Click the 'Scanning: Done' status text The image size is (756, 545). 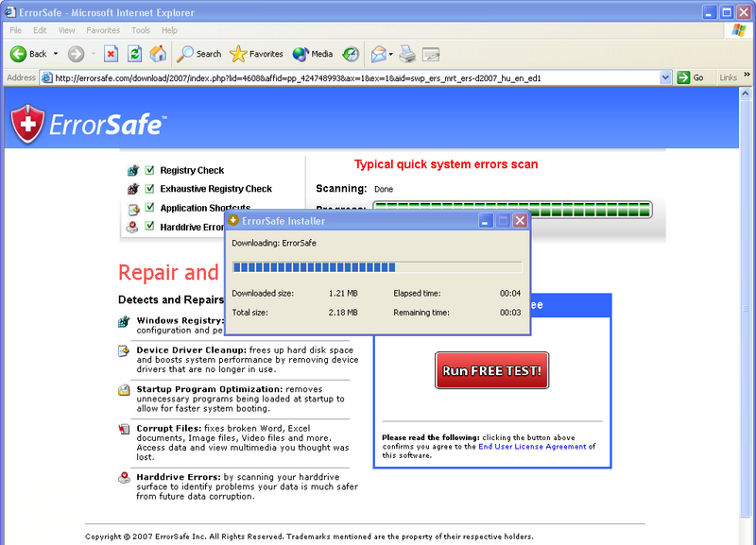click(354, 188)
